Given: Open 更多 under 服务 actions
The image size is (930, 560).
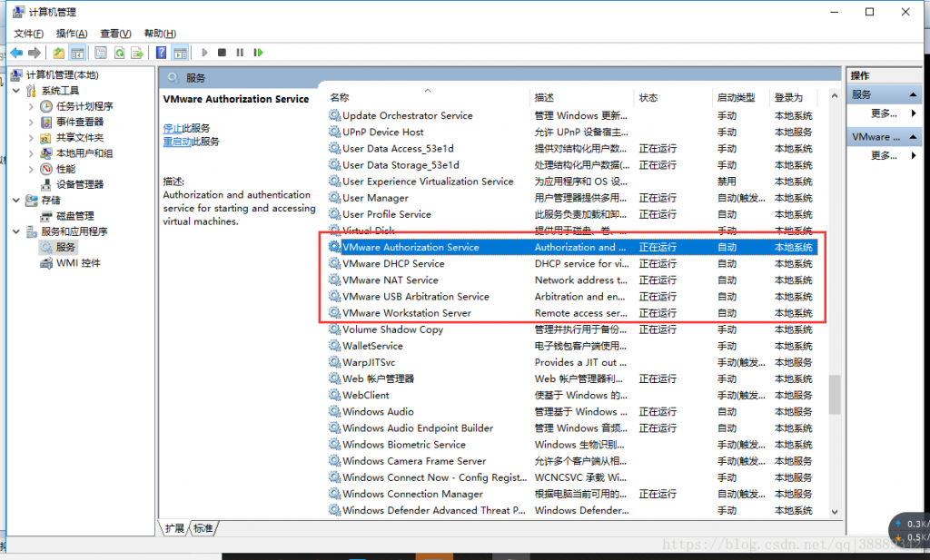Looking at the screenshot, I should pyautogui.click(x=884, y=113).
